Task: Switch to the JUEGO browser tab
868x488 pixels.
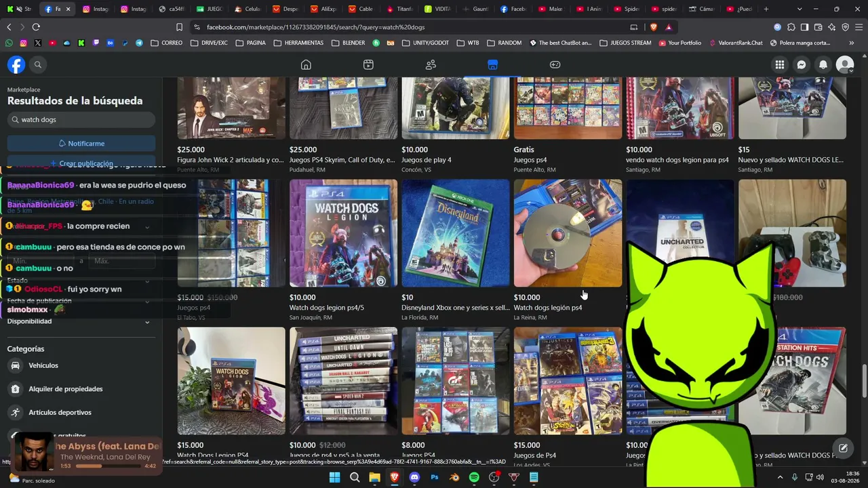Action: click(210, 9)
